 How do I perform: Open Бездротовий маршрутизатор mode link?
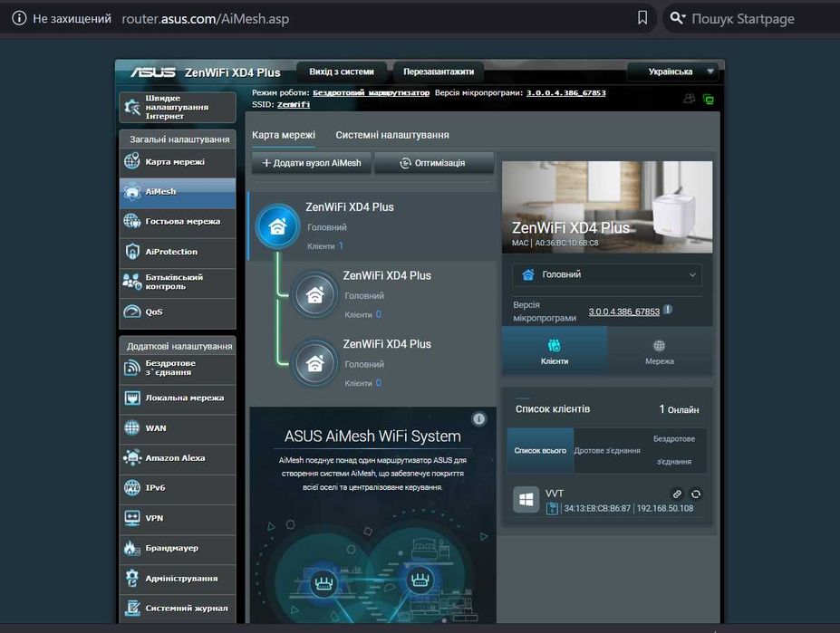372,92
